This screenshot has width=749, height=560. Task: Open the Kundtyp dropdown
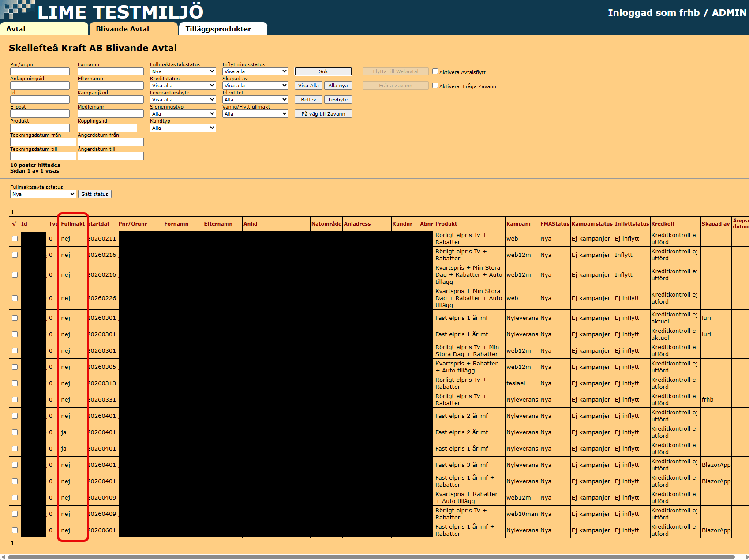(183, 128)
